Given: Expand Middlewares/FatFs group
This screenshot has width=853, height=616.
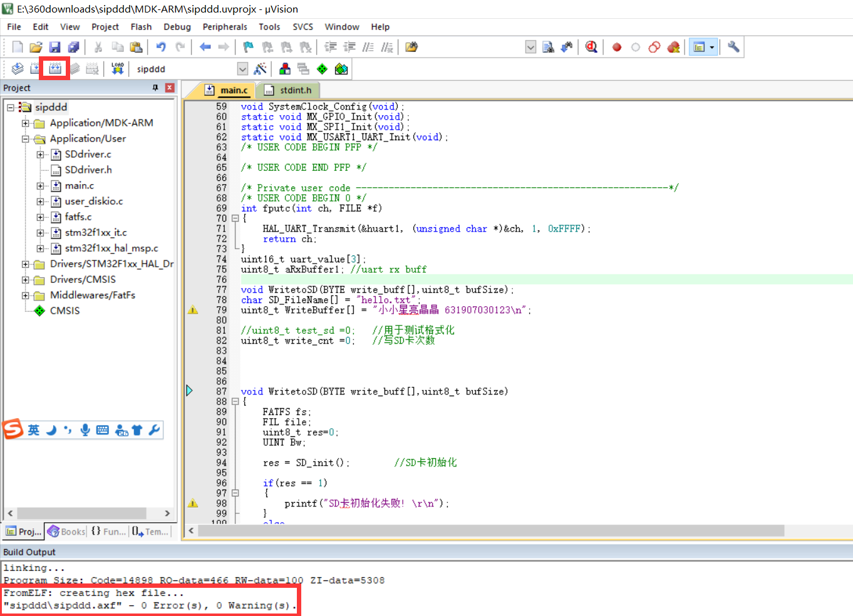Looking at the screenshot, I should pos(26,295).
